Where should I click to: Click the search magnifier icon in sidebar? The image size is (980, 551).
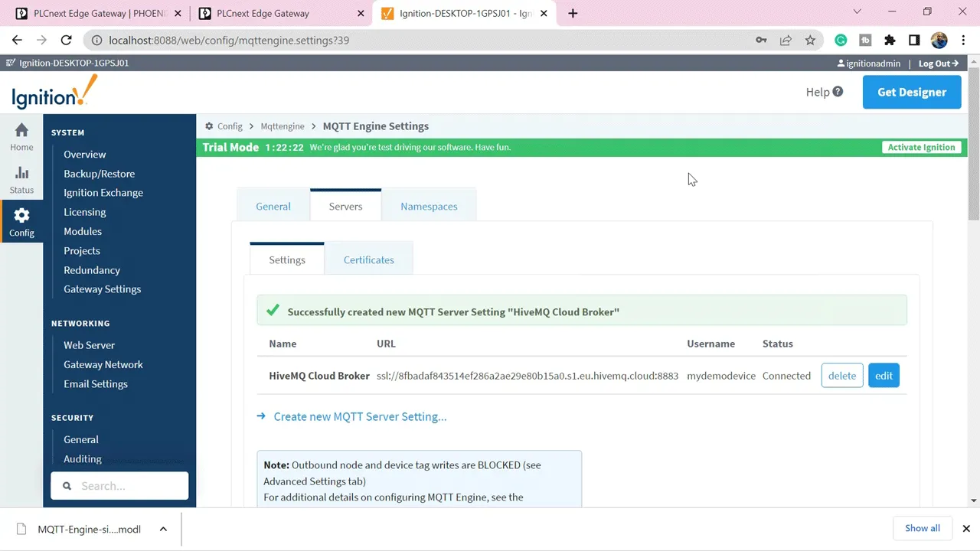[x=67, y=486]
